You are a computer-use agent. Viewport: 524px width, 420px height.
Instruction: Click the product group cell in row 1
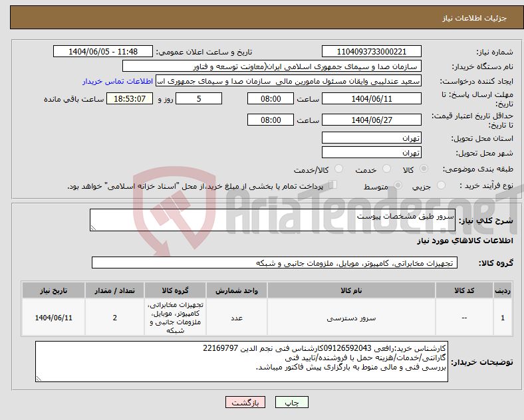(175, 318)
